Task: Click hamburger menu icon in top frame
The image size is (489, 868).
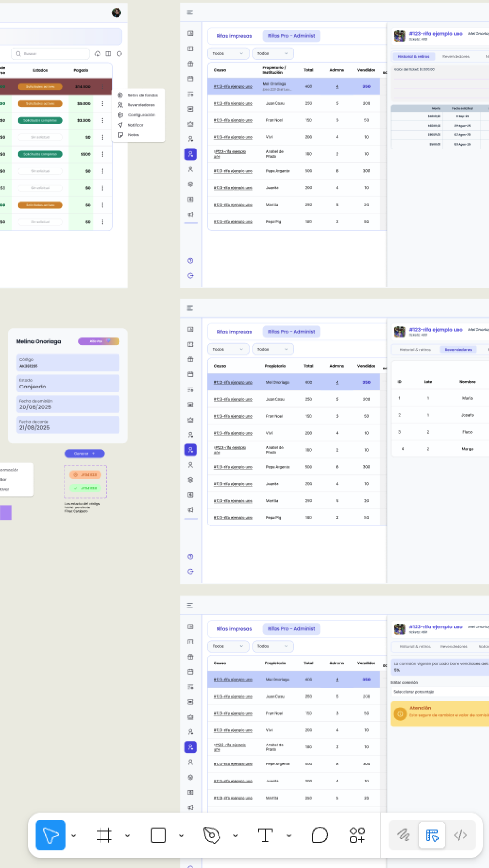Action: point(190,12)
